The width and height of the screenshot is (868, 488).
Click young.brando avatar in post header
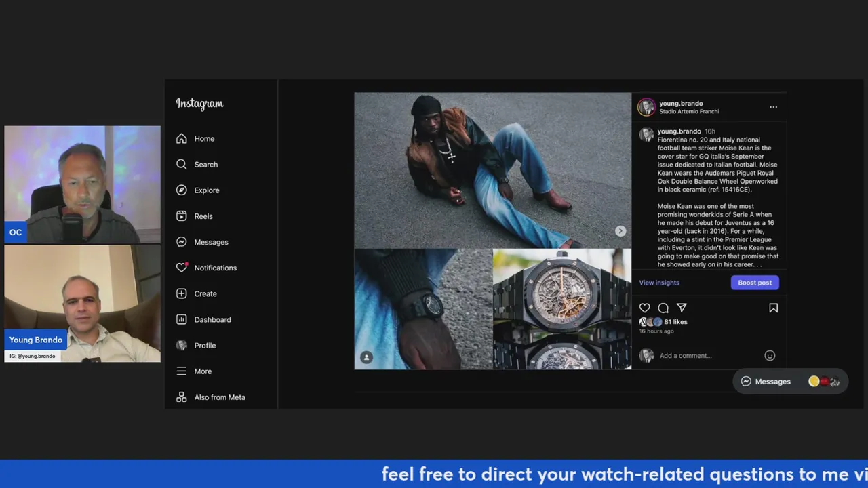click(x=646, y=107)
